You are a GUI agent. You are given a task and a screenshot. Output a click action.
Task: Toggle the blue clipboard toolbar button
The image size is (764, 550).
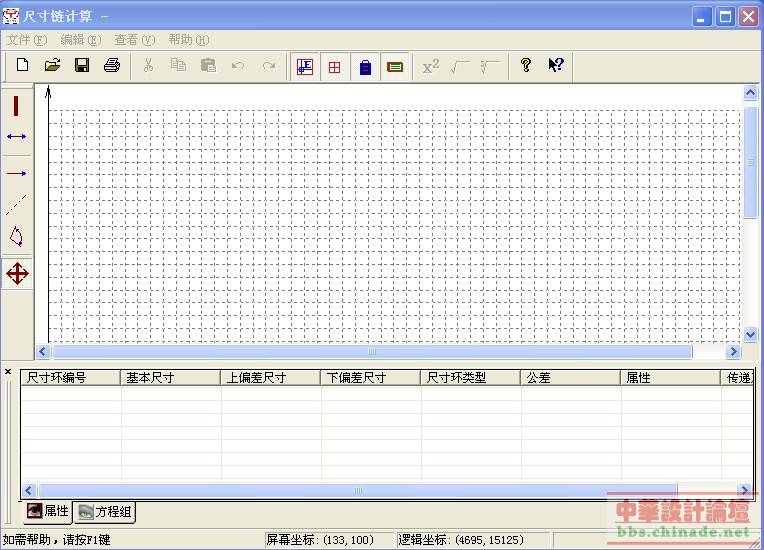tap(365, 67)
